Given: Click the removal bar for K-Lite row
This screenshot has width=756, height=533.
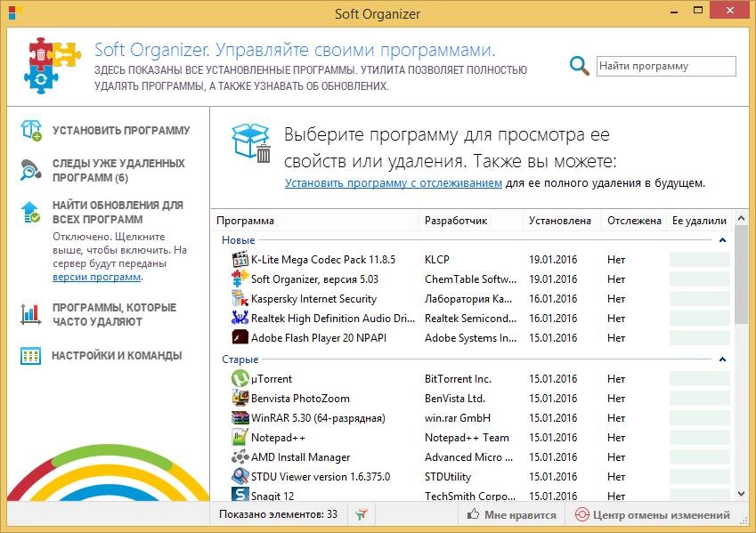Looking at the screenshot, I should point(700,259).
